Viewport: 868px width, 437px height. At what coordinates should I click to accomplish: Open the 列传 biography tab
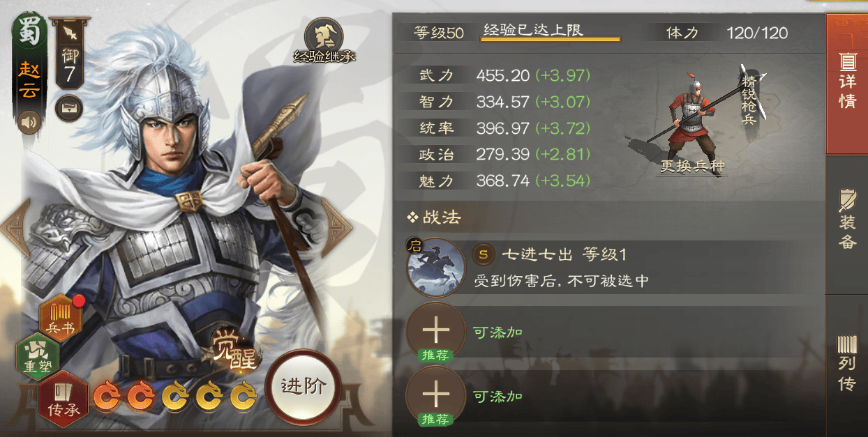847,362
